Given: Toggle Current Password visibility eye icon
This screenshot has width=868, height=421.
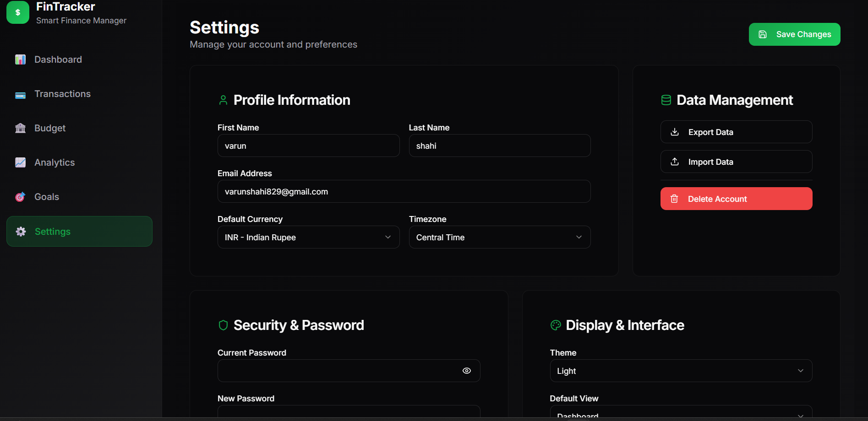Looking at the screenshot, I should coord(467,371).
